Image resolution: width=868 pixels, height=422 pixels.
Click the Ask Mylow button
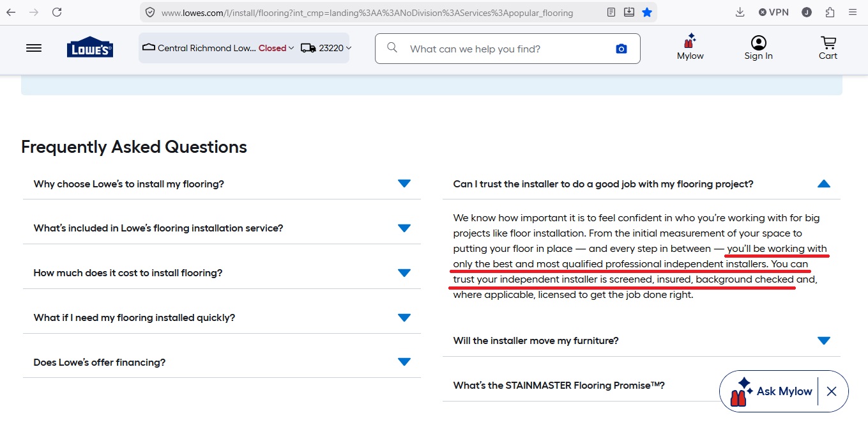coord(774,391)
